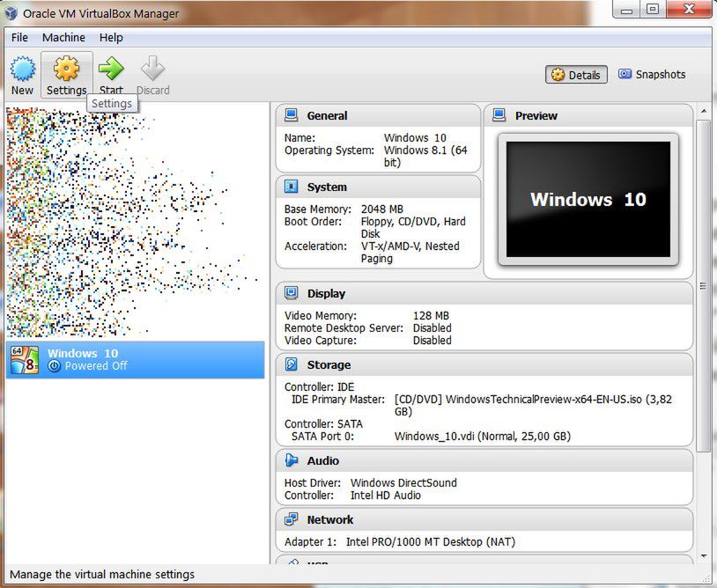Maximize the VirtualBox Manager window
717x588 pixels.
coord(653,9)
